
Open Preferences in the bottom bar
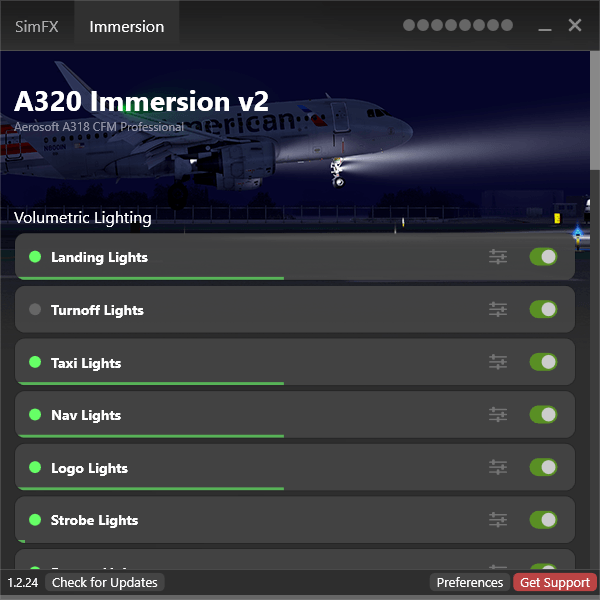[x=470, y=582]
